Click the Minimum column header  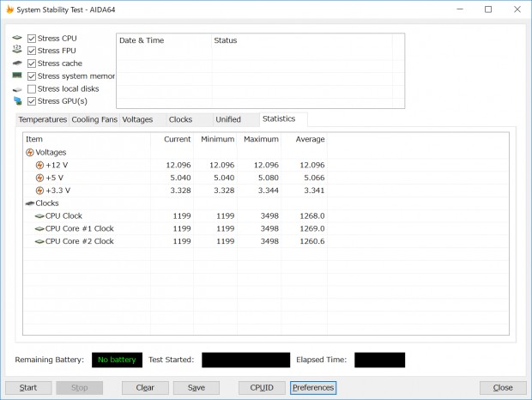pyautogui.click(x=215, y=139)
